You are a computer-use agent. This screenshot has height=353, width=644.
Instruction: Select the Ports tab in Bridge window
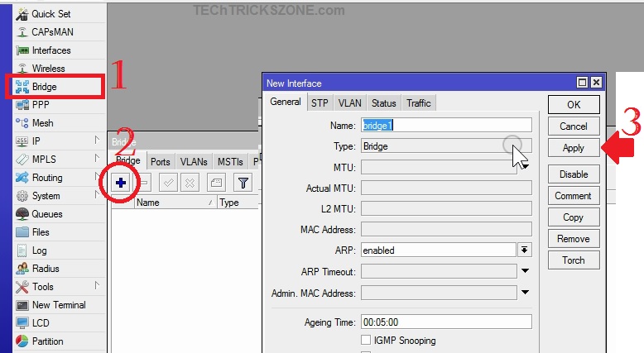click(161, 162)
